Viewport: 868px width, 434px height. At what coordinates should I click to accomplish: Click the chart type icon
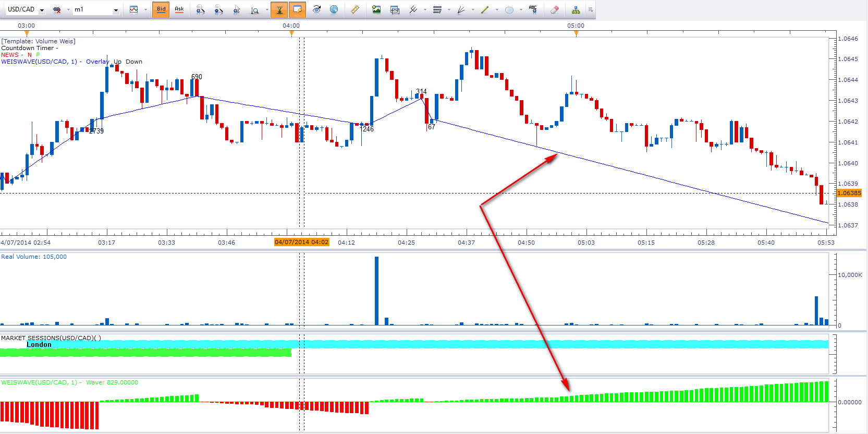[x=133, y=9]
